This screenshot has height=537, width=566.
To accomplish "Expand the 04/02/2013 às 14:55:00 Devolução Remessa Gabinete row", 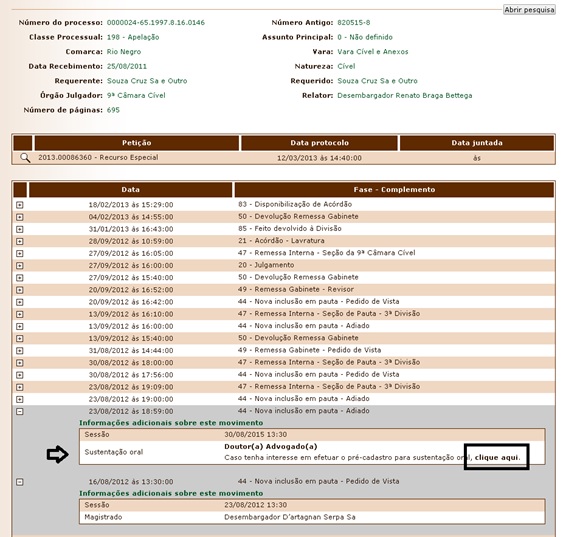I will coord(20,217).
